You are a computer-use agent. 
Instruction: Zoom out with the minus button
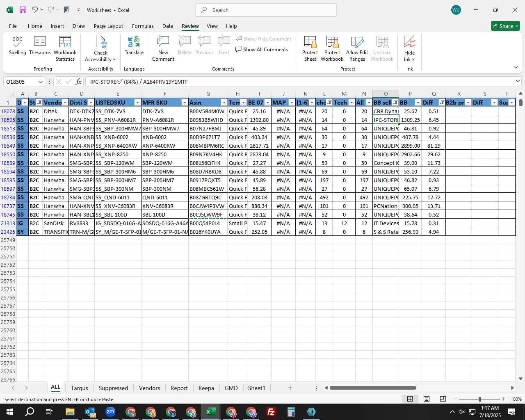pyautogui.click(x=455, y=399)
